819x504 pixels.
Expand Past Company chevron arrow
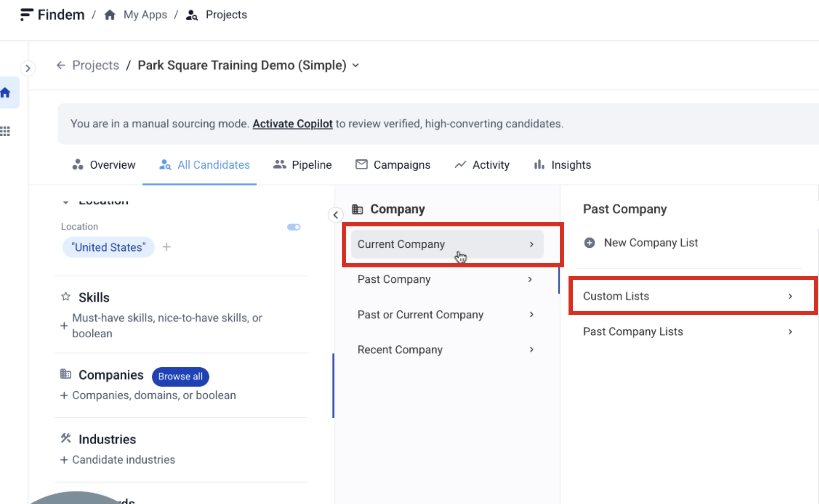[530, 279]
